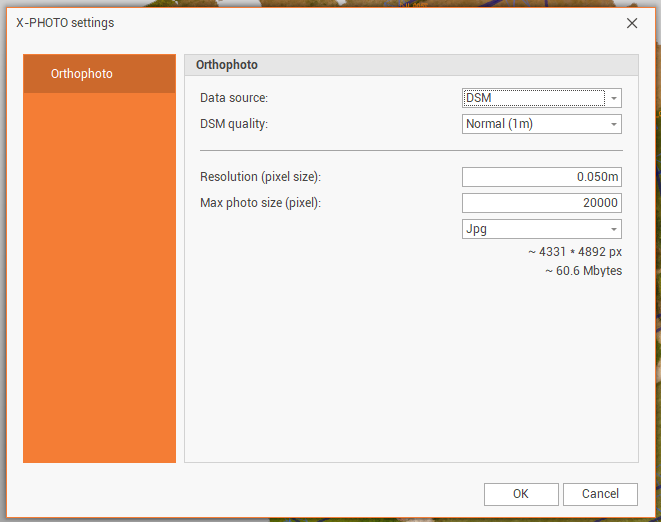This screenshot has width=661, height=522.
Task: Click the Jpg format dropdown arrow
Action: pyautogui.click(x=613, y=229)
